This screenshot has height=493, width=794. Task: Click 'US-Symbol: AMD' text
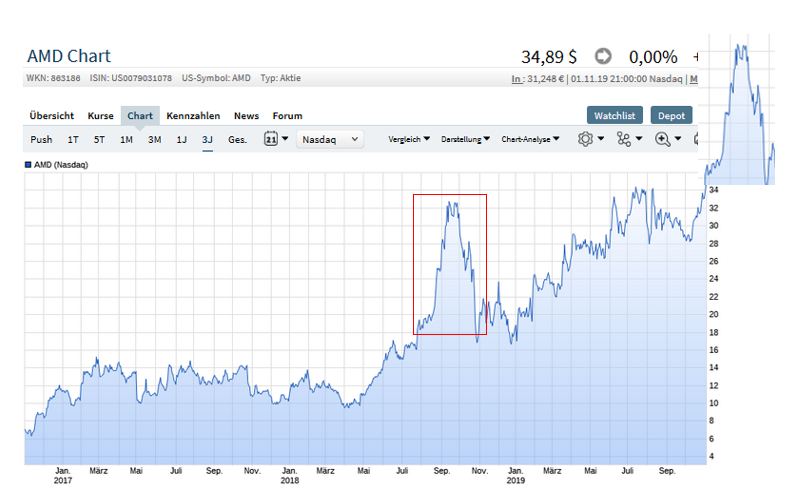(x=216, y=78)
